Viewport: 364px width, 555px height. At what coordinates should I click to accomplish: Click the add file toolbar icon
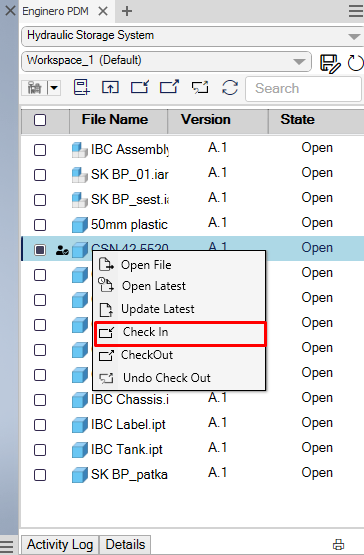(x=81, y=87)
